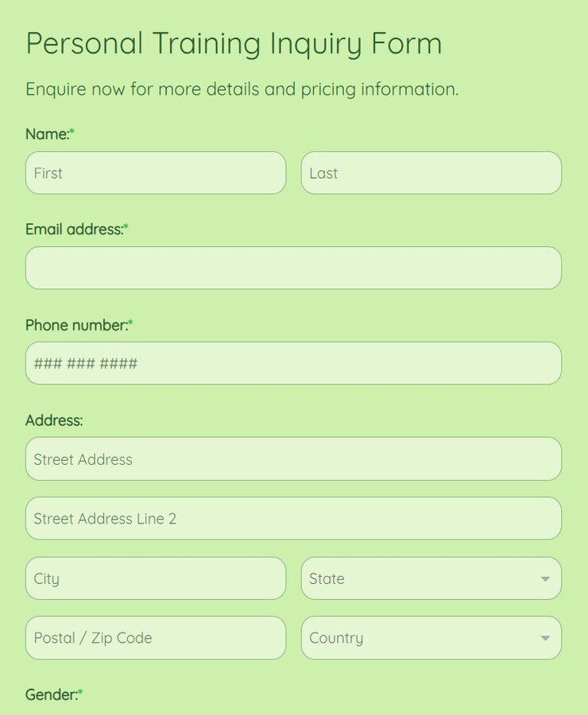This screenshot has width=588, height=715.
Task: Click the Street Address input field
Action: point(293,459)
